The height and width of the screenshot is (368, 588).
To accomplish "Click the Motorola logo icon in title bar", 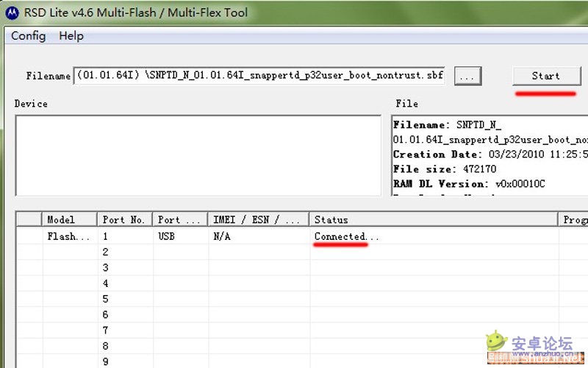I will [12, 13].
